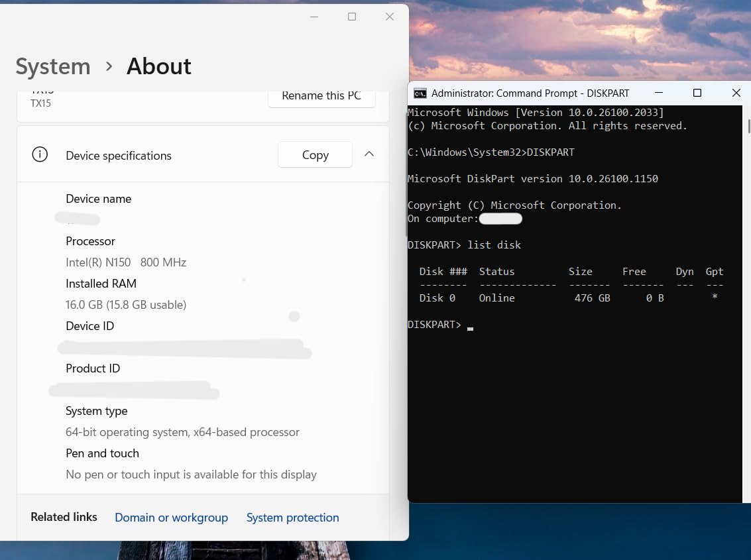751x560 pixels.
Task: Click the 'Administrator: Command Prompt - DISKPART' title
Action: (530, 93)
